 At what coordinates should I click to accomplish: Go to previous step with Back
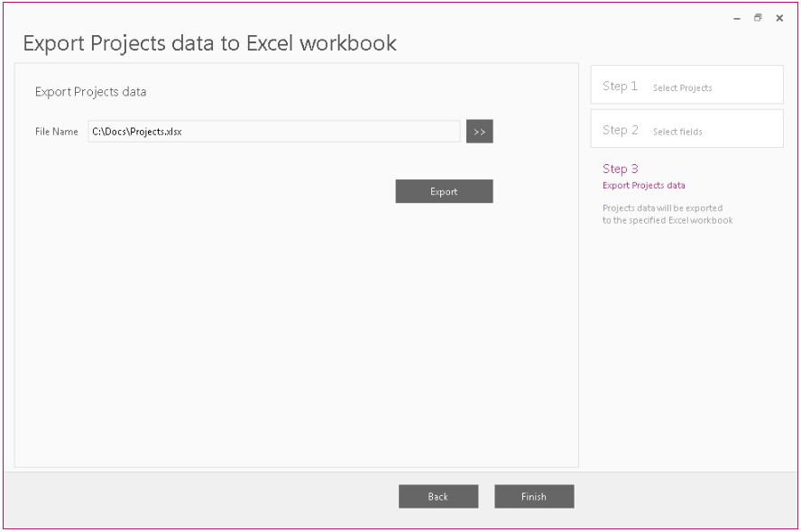point(438,496)
